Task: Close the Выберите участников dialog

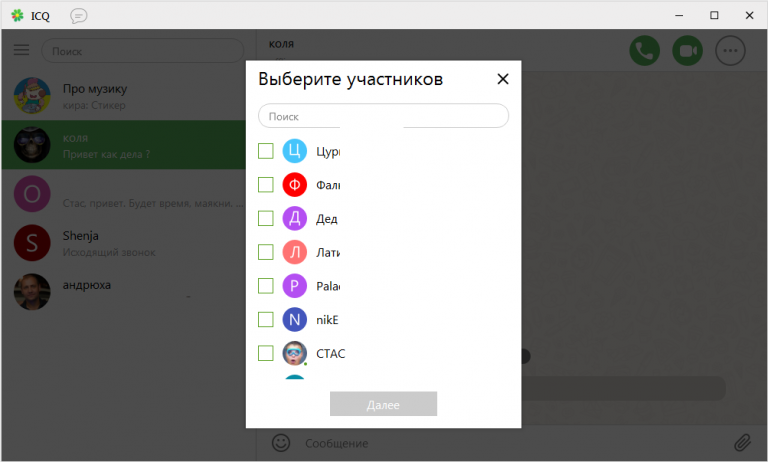Action: tap(503, 79)
